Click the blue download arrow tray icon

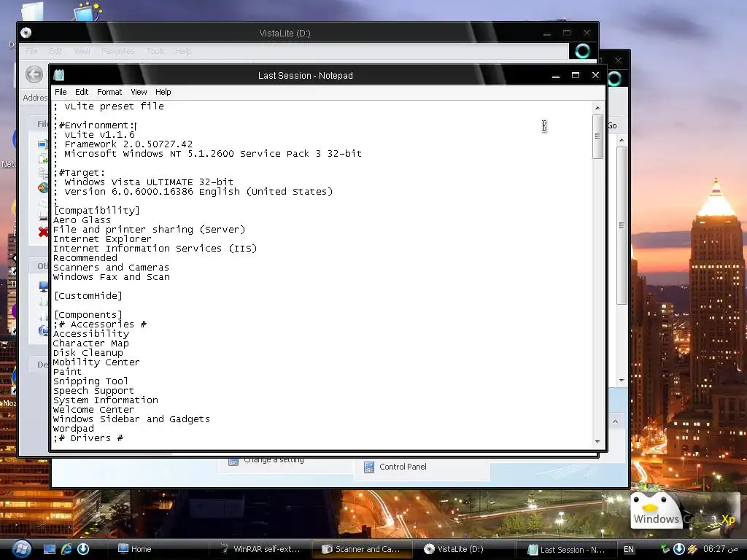[x=678, y=549]
